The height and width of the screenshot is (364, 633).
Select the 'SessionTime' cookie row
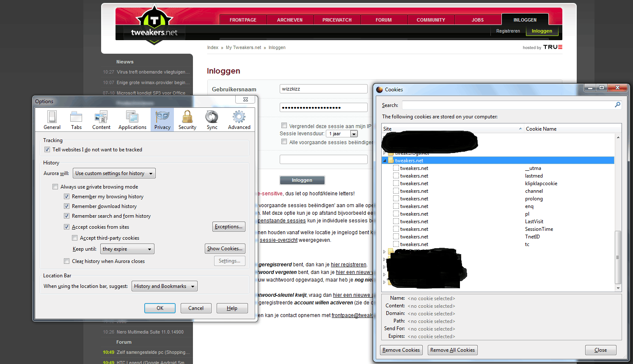click(498, 229)
